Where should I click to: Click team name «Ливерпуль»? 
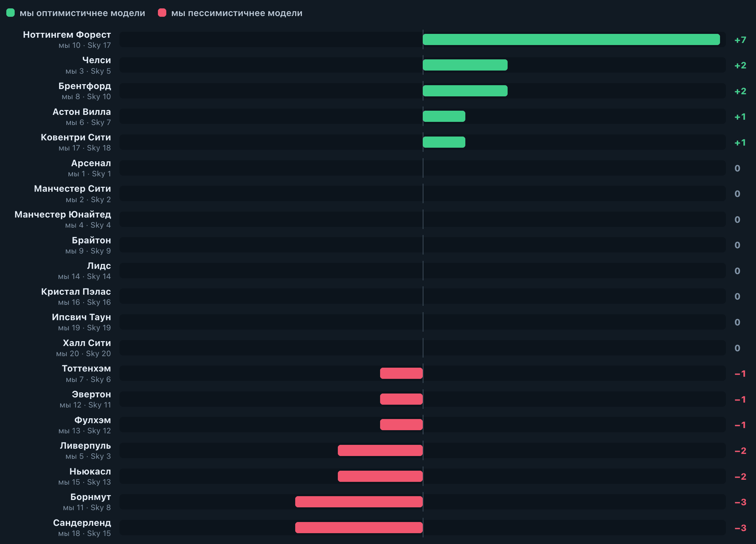[x=86, y=446]
